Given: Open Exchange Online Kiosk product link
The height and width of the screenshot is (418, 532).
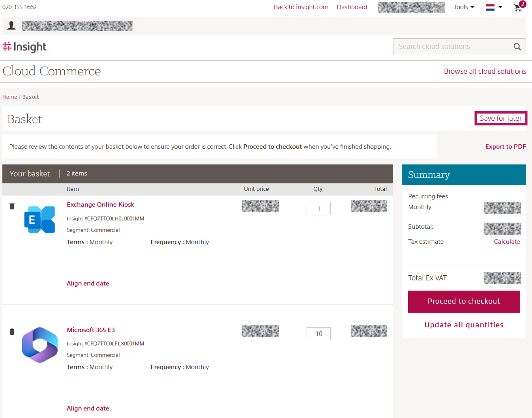Looking at the screenshot, I should click(x=100, y=204).
